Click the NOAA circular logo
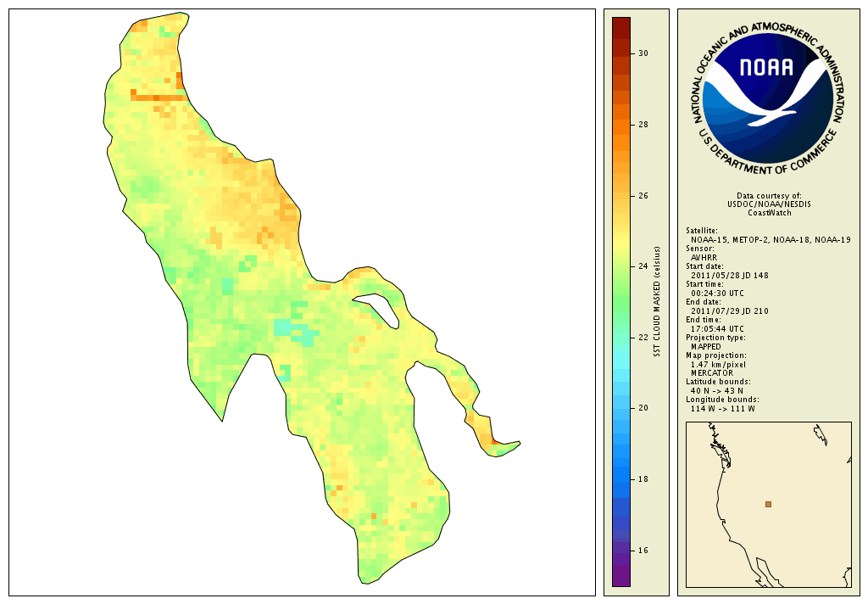868x604 pixels. (768, 98)
